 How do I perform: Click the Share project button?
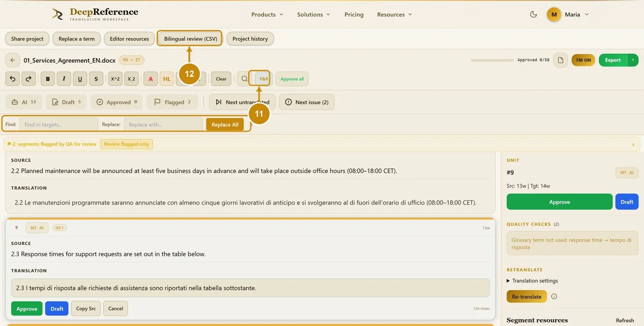point(27,39)
